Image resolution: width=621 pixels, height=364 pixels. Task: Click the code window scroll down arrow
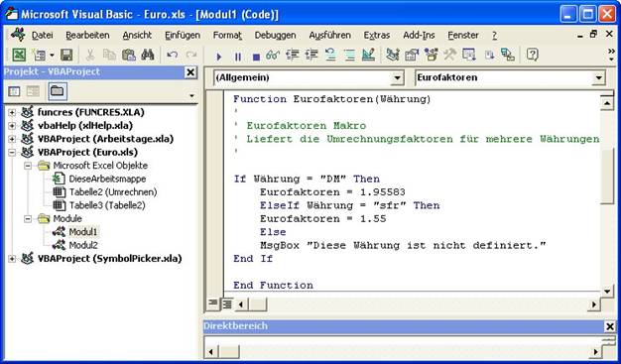click(607, 292)
